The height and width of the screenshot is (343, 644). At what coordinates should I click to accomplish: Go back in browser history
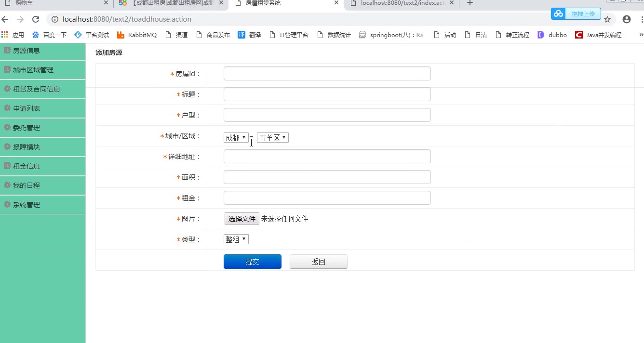[5, 19]
